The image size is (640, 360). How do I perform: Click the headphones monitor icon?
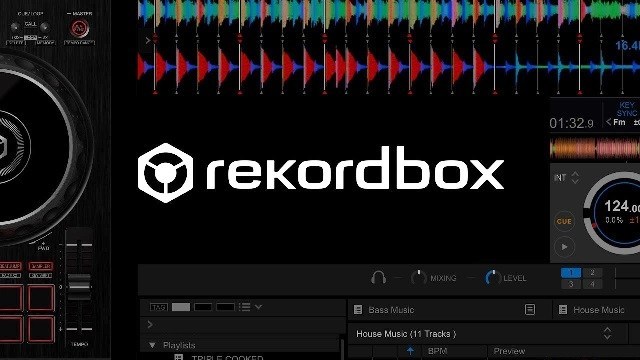(378, 278)
